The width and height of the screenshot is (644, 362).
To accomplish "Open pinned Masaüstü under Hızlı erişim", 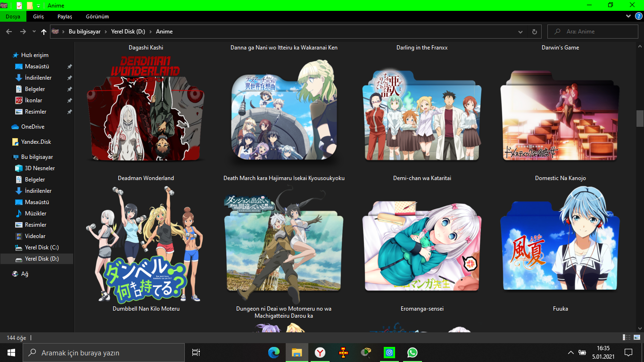I will pos(37,66).
